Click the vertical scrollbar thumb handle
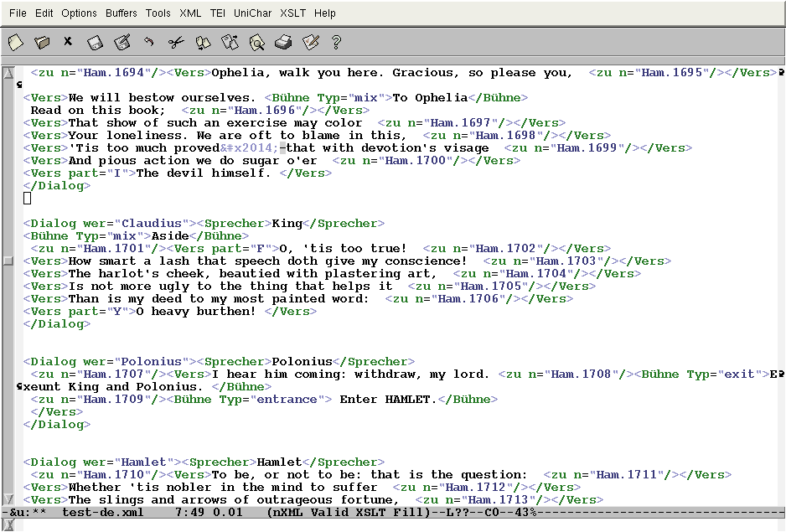 (x=8, y=261)
